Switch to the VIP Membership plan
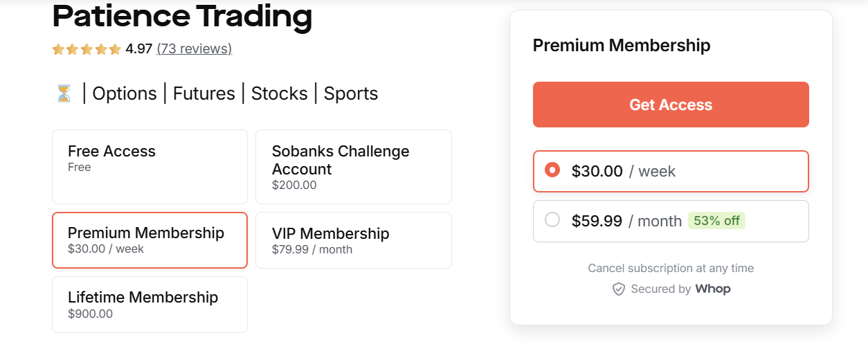Image resolution: width=868 pixels, height=342 pixels. coord(353,240)
